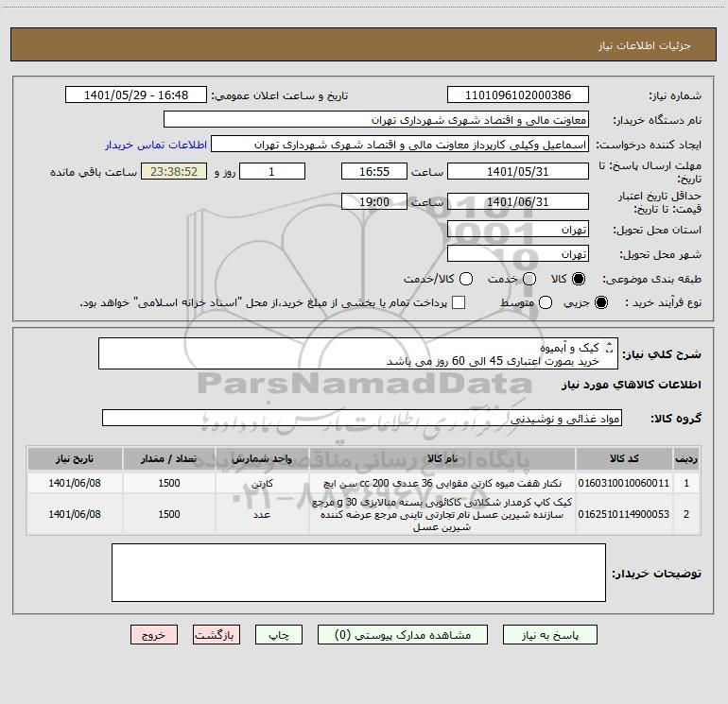This screenshot has width=728, height=704.
Task: Select the کالا/خدمت radio button
Action: tap(466, 279)
